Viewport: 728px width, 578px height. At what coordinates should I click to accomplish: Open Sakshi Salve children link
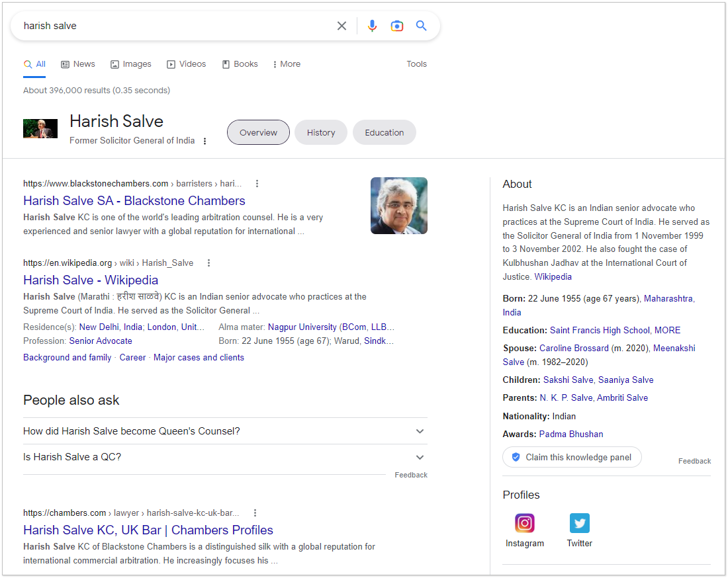pos(569,380)
